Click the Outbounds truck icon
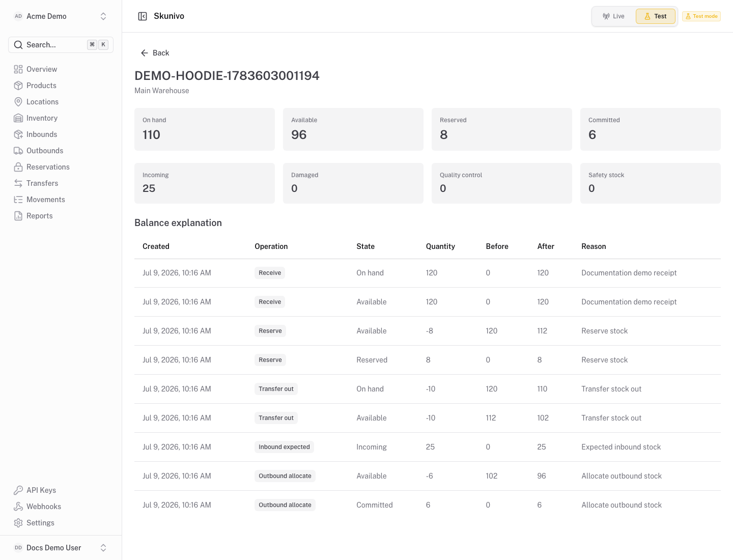Image resolution: width=733 pixels, height=560 pixels. (x=18, y=151)
